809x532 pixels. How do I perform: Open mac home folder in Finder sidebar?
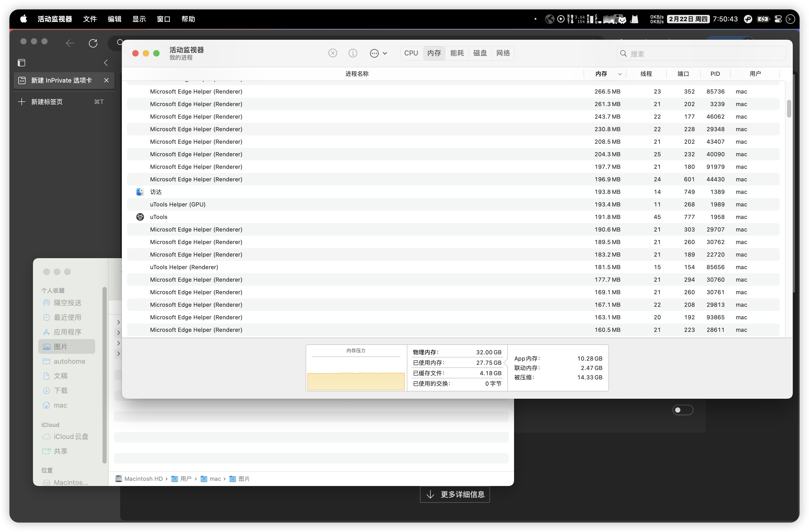(x=67, y=405)
